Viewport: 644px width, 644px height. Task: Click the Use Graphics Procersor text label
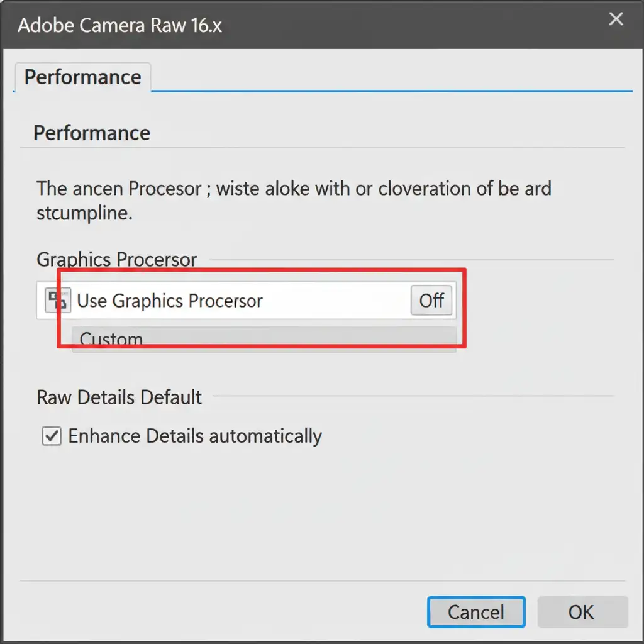[170, 301]
